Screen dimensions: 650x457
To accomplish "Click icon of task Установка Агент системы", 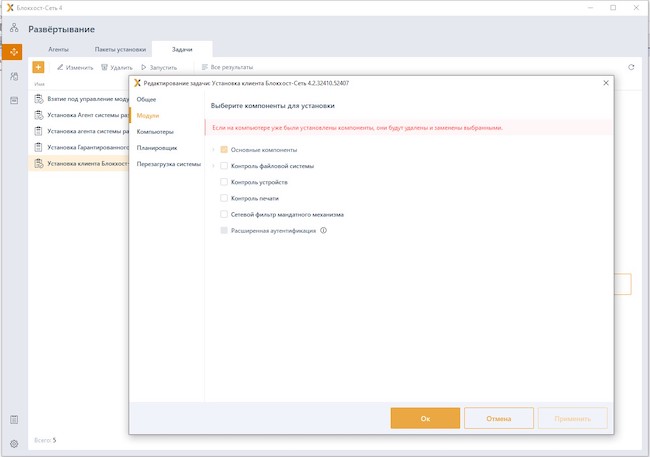I will (x=39, y=115).
